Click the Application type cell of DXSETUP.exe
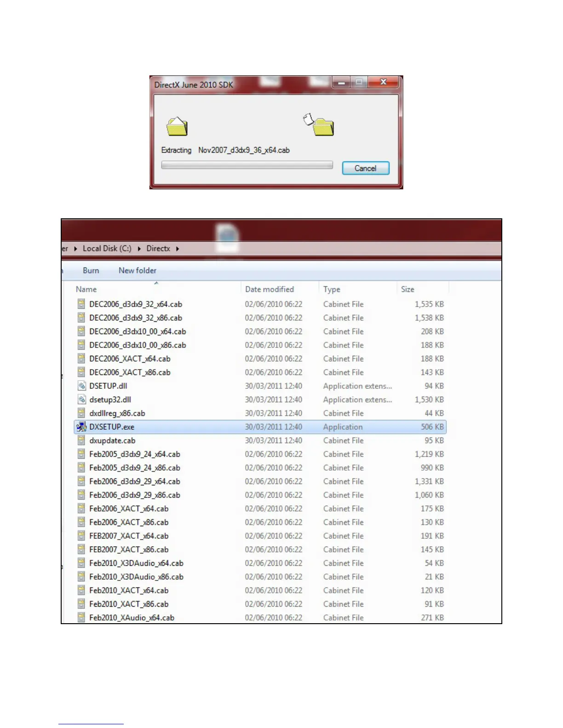The height and width of the screenshot is (728, 563). point(343,427)
